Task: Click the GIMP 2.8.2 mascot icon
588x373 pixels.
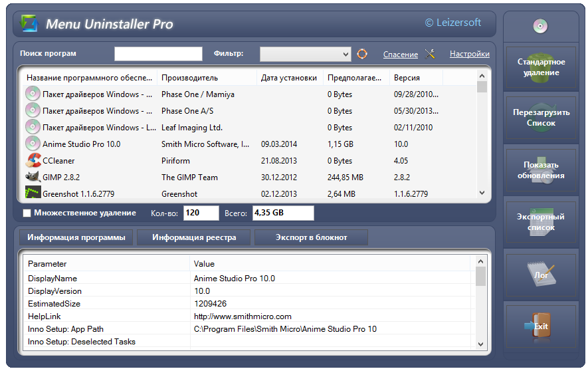Action: pyautogui.click(x=33, y=177)
